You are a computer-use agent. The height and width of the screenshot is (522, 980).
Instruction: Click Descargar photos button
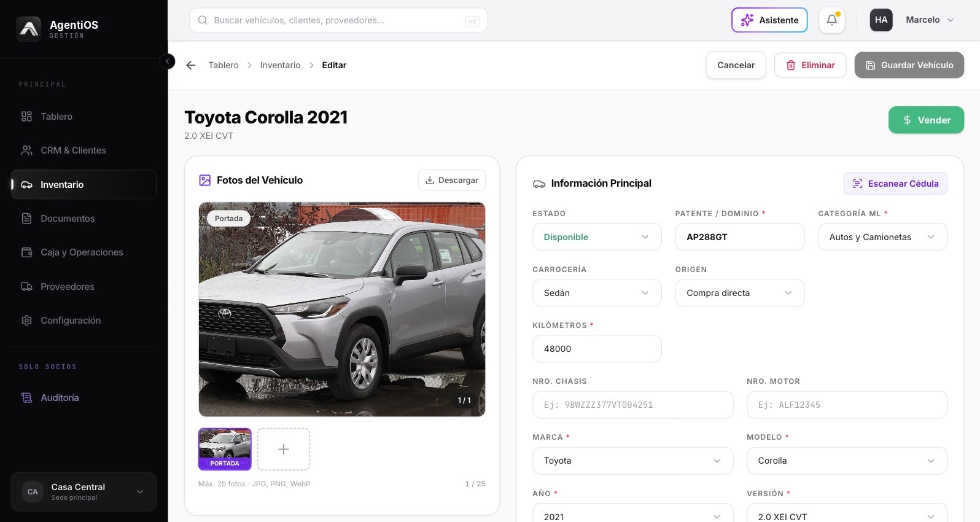(452, 181)
